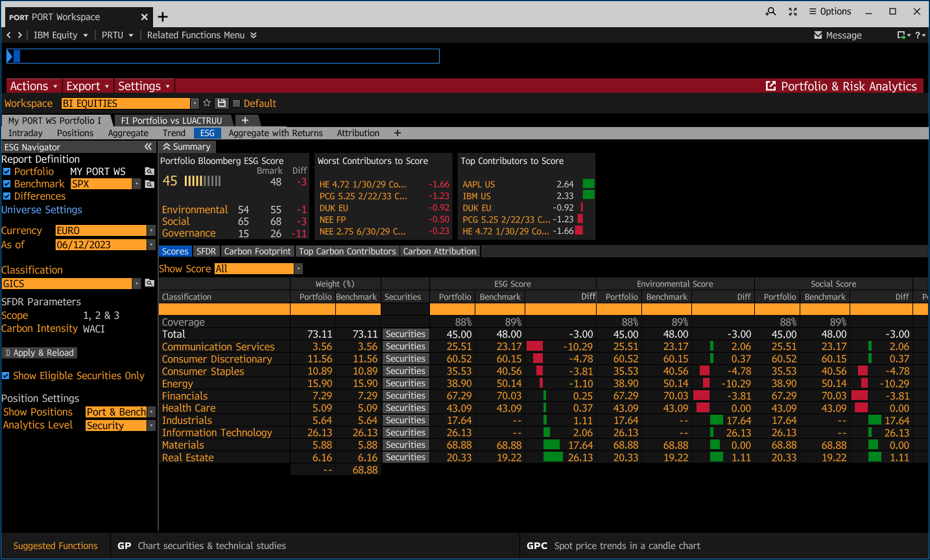Open the Actions menu
The height and width of the screenshot is (560, 930).
[x=34, y=86]
